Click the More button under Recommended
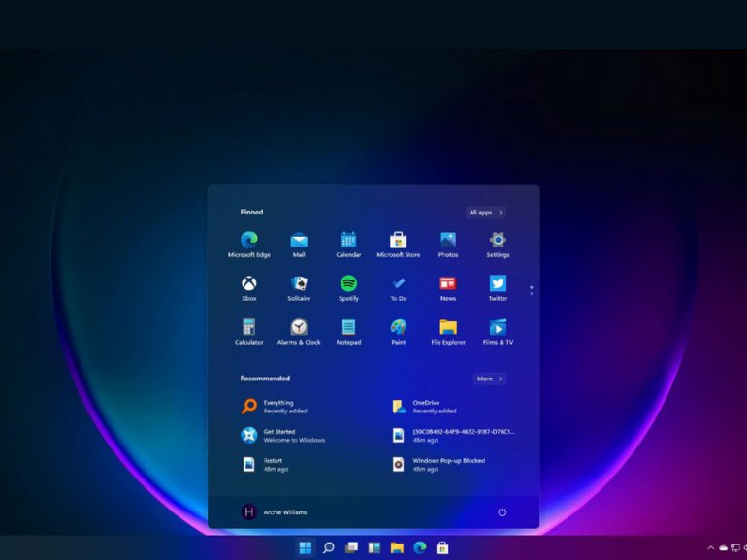 [490, 379]
